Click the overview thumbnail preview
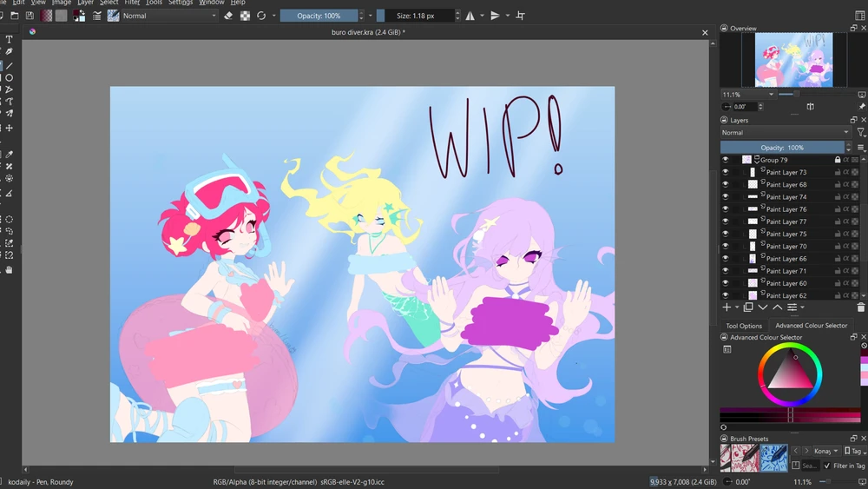This screenshot has width=868, height=489. pos(793,60)
